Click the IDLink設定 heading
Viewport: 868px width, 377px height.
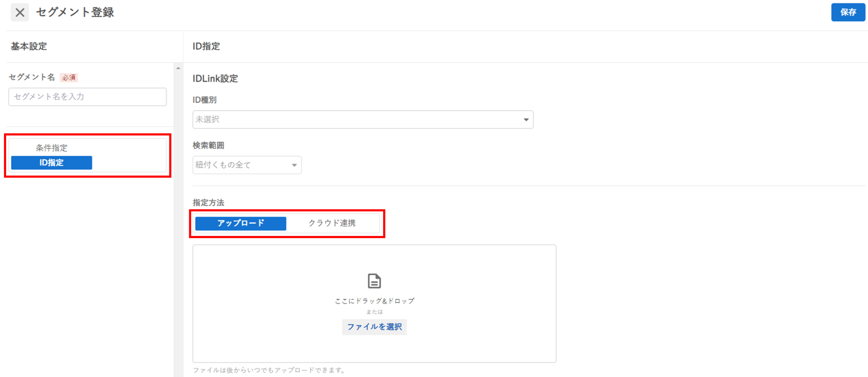(215, 79)
